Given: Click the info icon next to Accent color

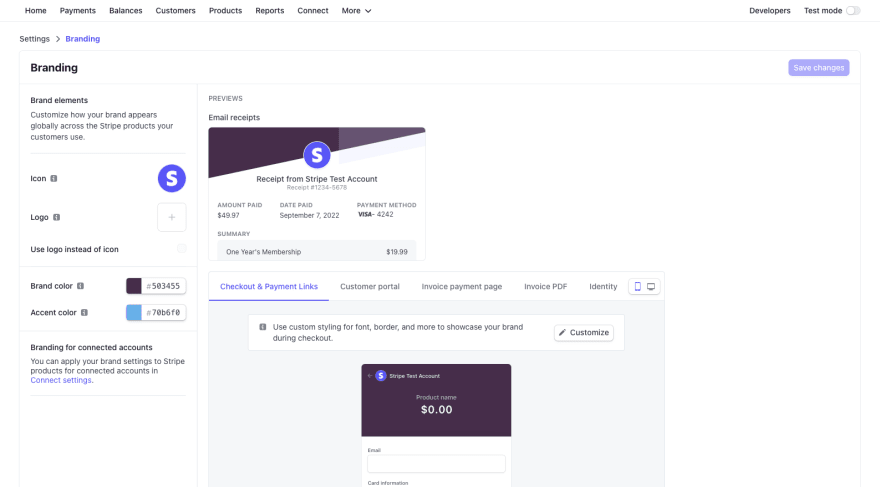Looking at the screenshot, I should 84,313.
